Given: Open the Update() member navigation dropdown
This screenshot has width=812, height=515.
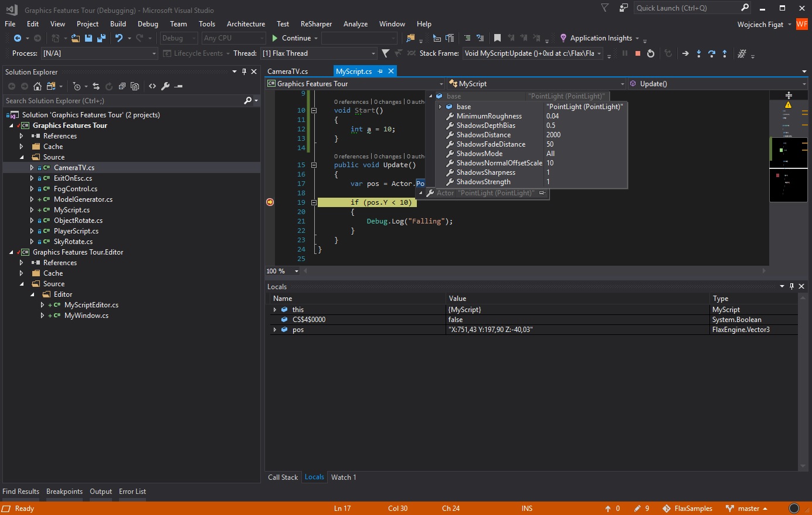Looking at the screenshot, I should pos(719,84).
